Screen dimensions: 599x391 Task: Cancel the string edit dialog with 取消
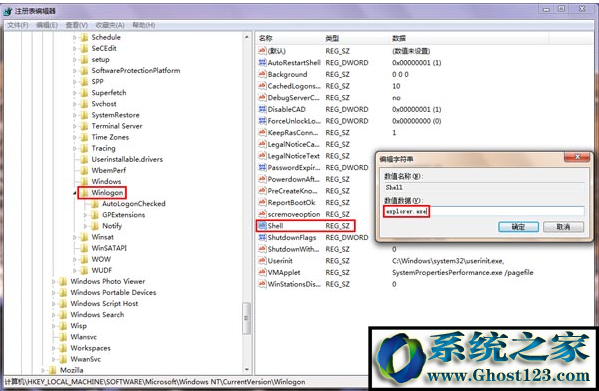(563, 226)
